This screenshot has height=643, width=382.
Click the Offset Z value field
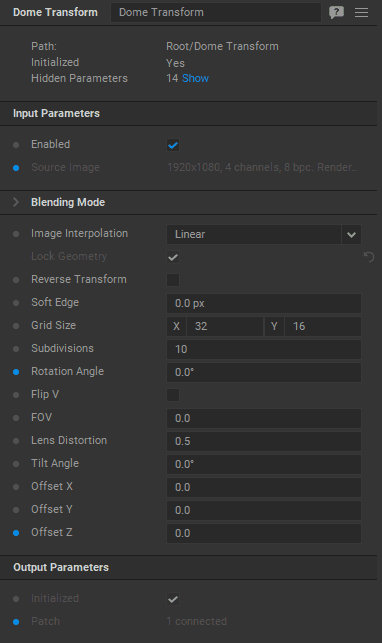[264, 533]
